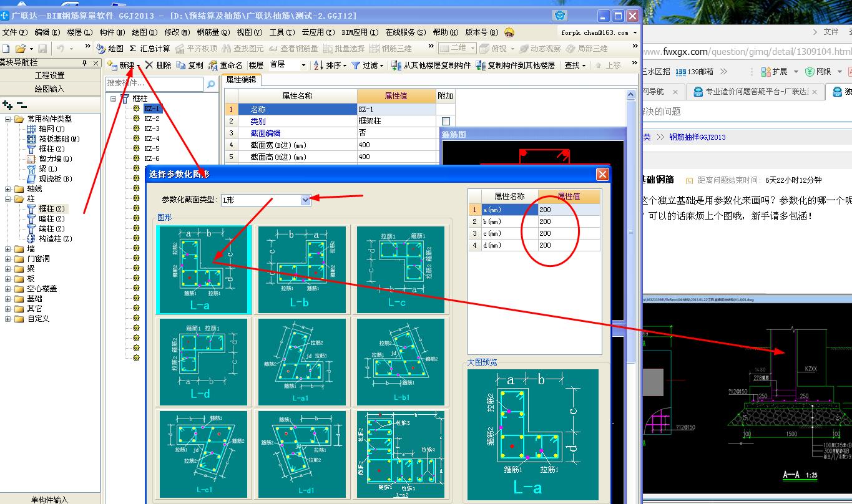Click the search magnifier icon beside 搜索构件
This screenshot has width=852, height=504.
coord(211,84)
